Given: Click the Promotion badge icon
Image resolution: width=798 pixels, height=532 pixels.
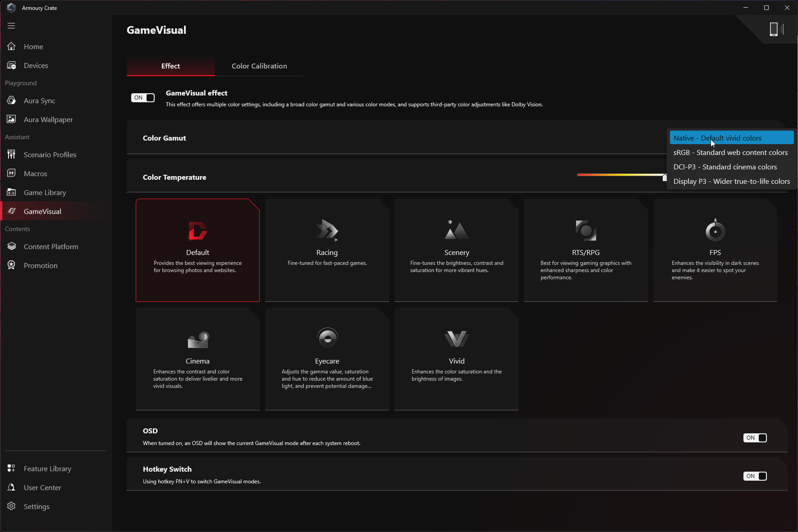Looking at the screenshot, I should point(11,265).
